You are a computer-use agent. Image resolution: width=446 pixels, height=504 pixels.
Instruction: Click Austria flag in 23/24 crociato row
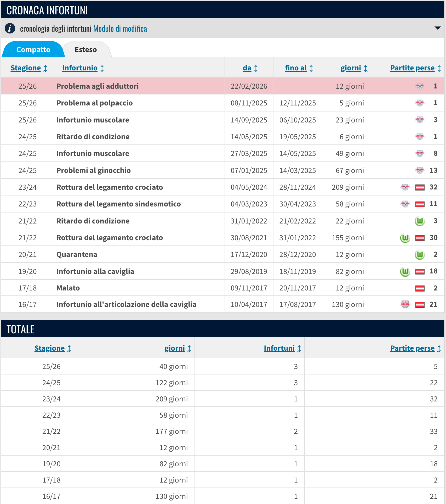420,187
